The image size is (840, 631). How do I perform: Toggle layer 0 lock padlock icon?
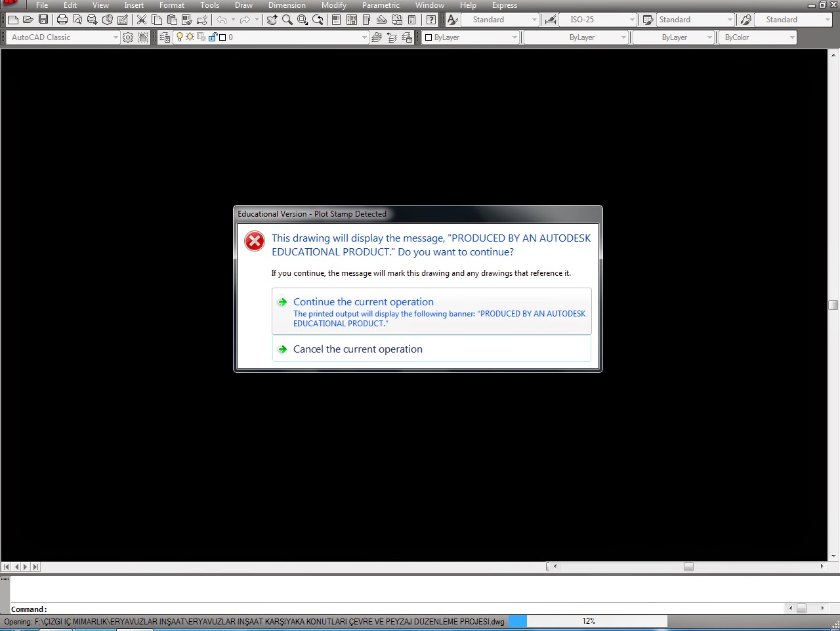(213, 37)
